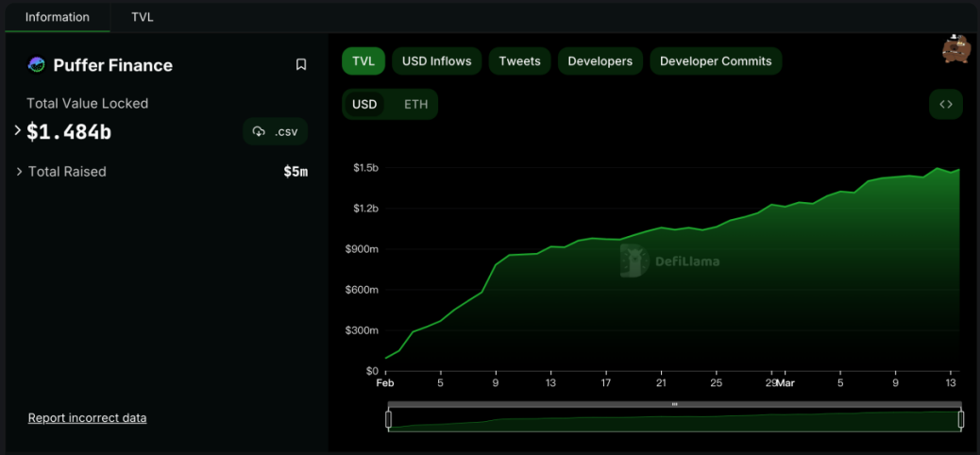Click left handle of chart range slider
This screenshot has width=980, height=455.
click(x=388, y=420)
